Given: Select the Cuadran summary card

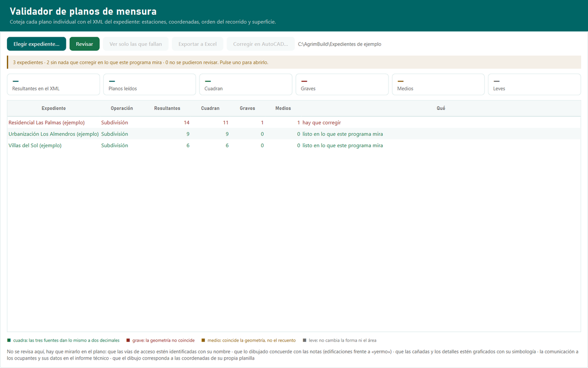Looking at the screenshot, I should pyautogui.click(x=245, y=84).
